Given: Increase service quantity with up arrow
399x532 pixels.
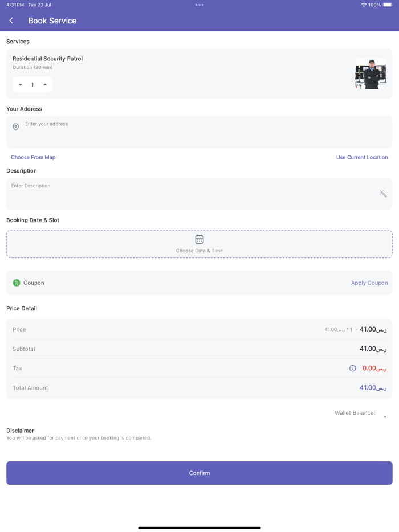Looking at the screenshot, I should (45, 85).
